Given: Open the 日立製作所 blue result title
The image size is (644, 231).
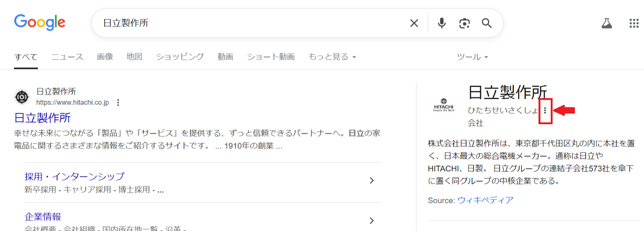Looking at the screenshot, I should 42,118.
